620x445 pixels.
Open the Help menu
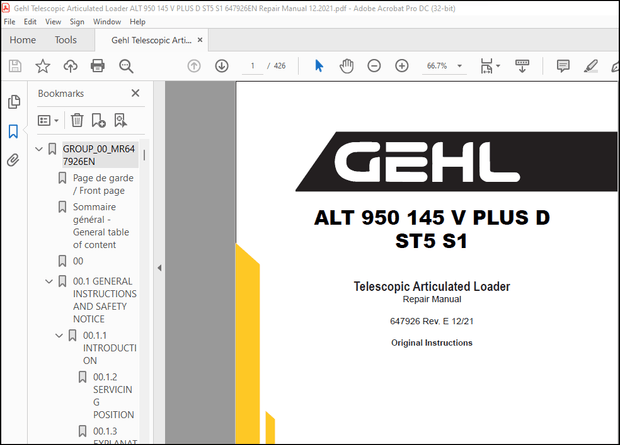click(x=138, y=22)
